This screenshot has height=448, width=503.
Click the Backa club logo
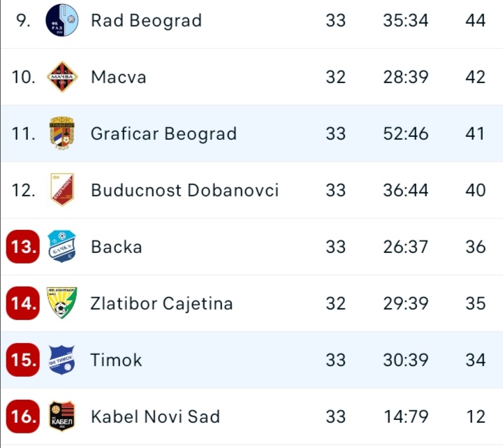(61, 247)
